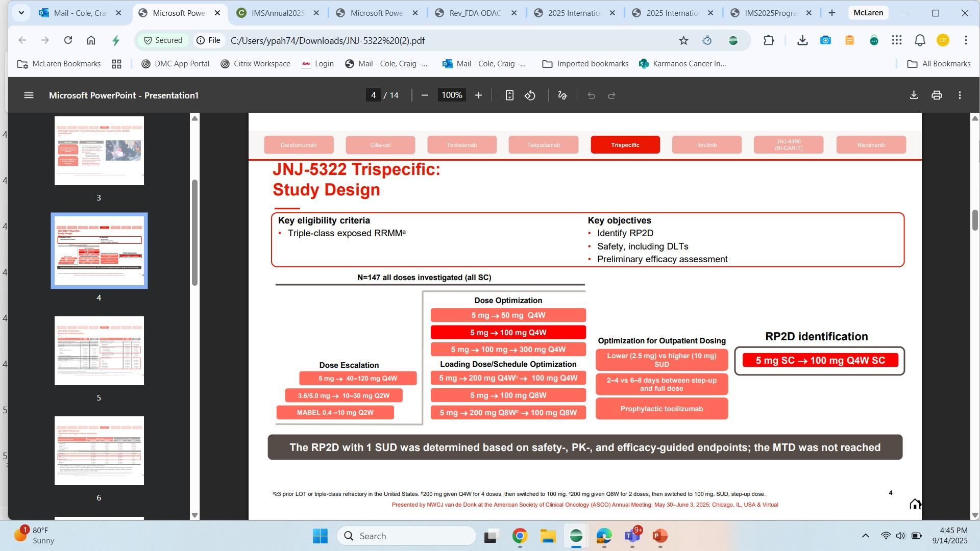Open the tab search dropdown

tap(21, 13)
